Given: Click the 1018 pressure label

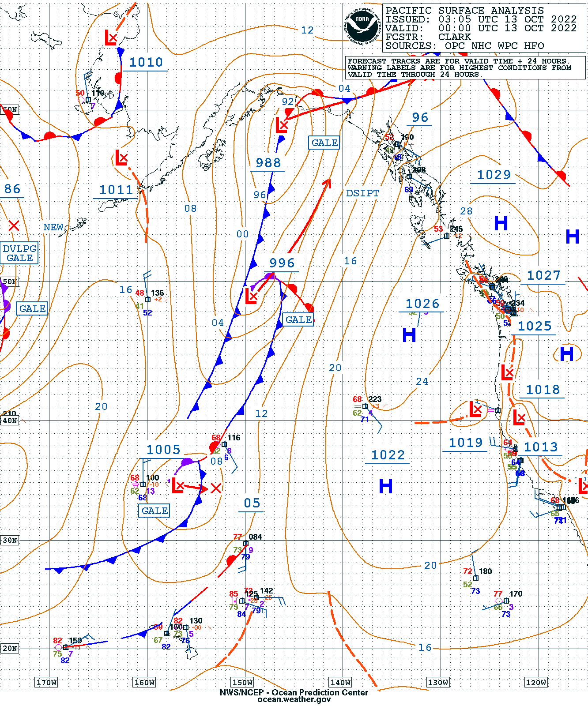Looking at the screenshot, I should click(x=543, y=390).
